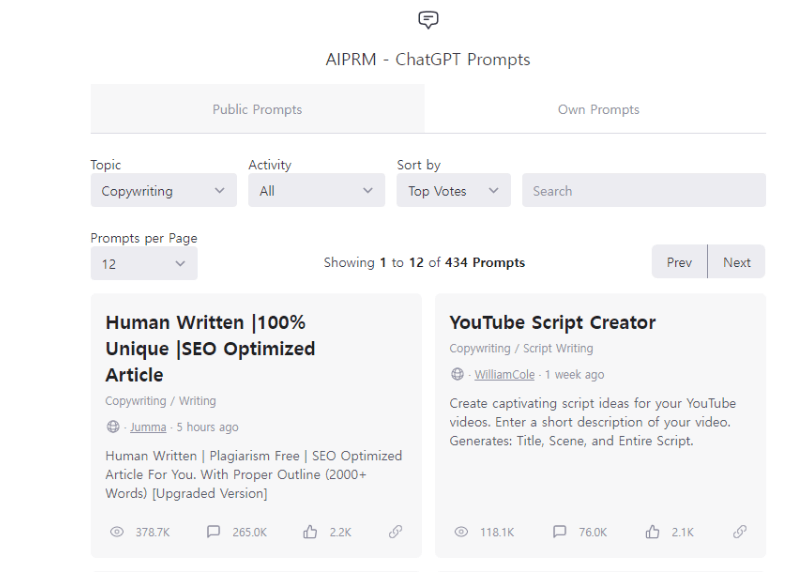
Task: Open the Prompts per Page dropdown
Action: [x=144, y=264]
